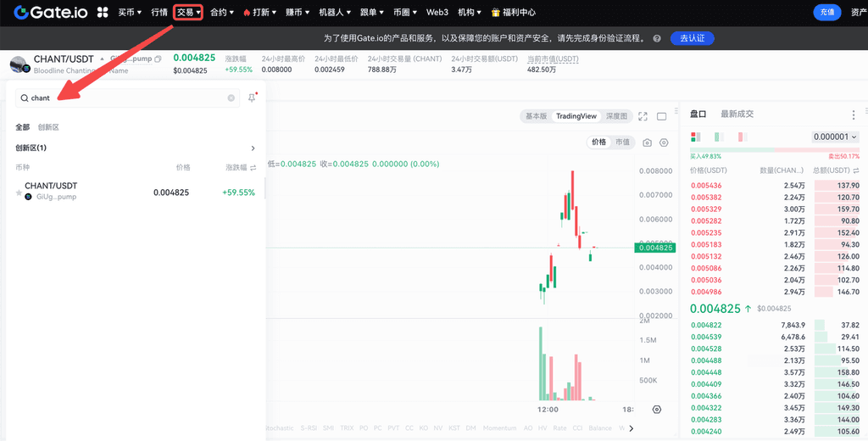Copy the GiUg...pump contract address
This screenshot has height=441, width=868.
158,59
